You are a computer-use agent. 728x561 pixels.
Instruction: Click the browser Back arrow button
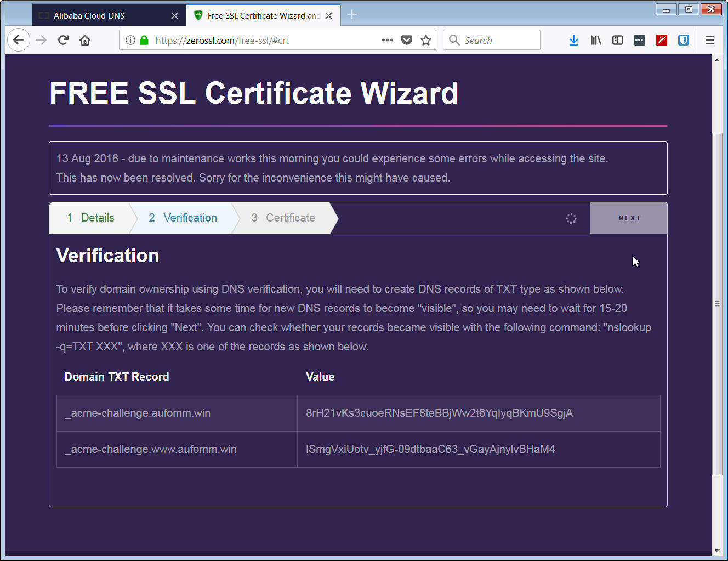point(19,40)
